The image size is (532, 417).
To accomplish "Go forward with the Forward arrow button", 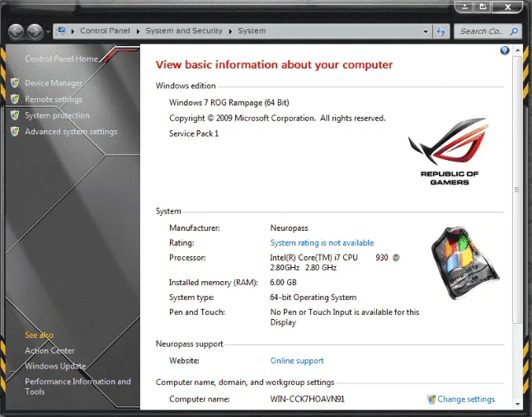I will (35, 32).
